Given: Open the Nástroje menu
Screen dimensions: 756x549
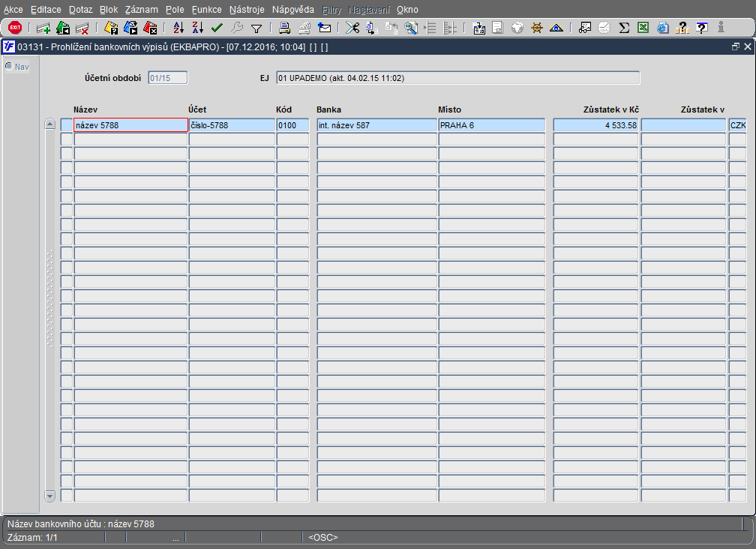Looking at the screenshot, I should (x=247, y=10).
